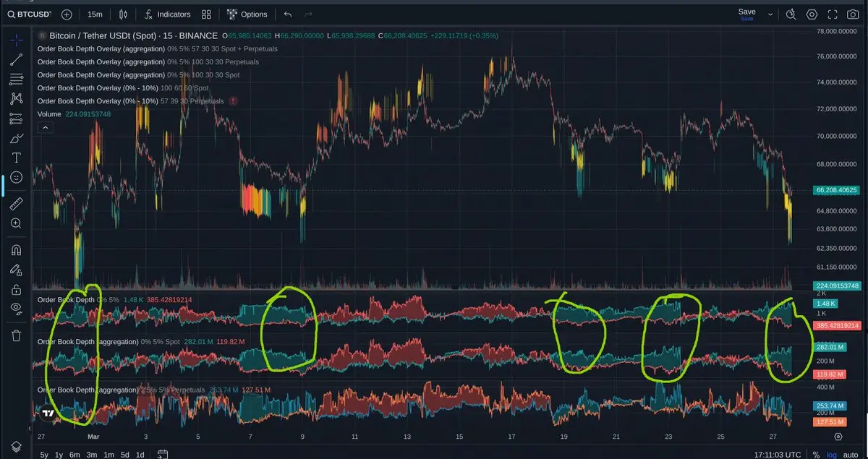The width and height of the screenshot is (868, 459).
Task: Open symbol search for BTCUSDT
Action: coord(28,14)
